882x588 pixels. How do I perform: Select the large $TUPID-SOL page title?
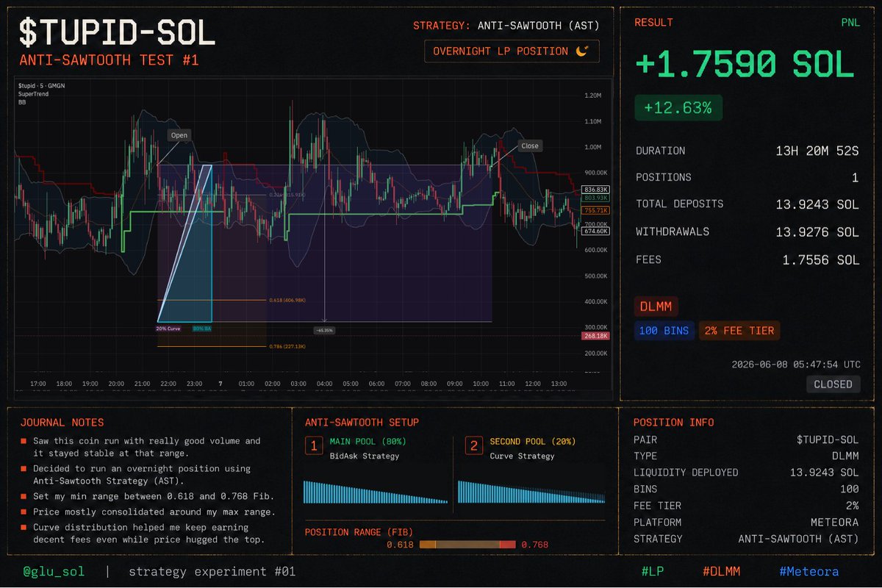[x=116, y=32]
